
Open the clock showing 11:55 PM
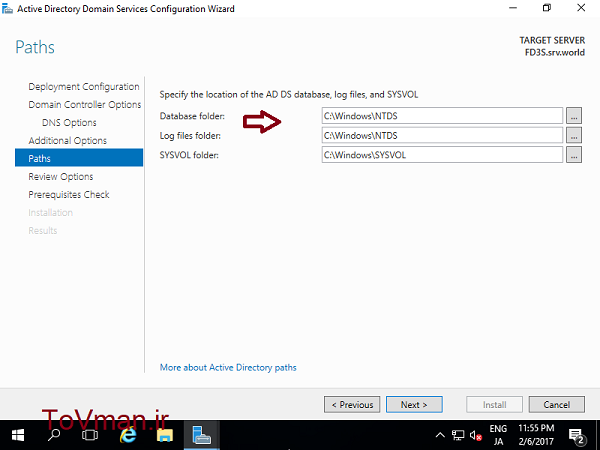point(536,435)
